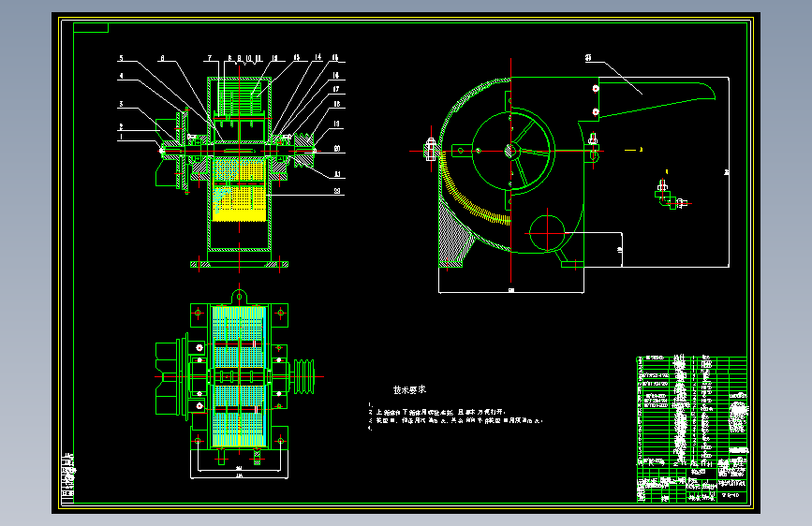The width and height of the screenshot is (812, 526).
Task: Click the small green box near the frame's top-left corner
Action: point(91,27)
